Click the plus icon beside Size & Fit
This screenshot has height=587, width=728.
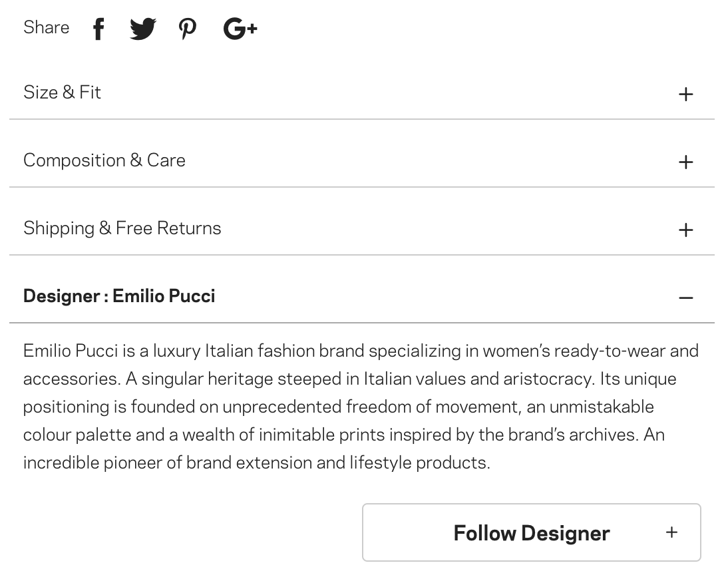(x=685, y=94)
